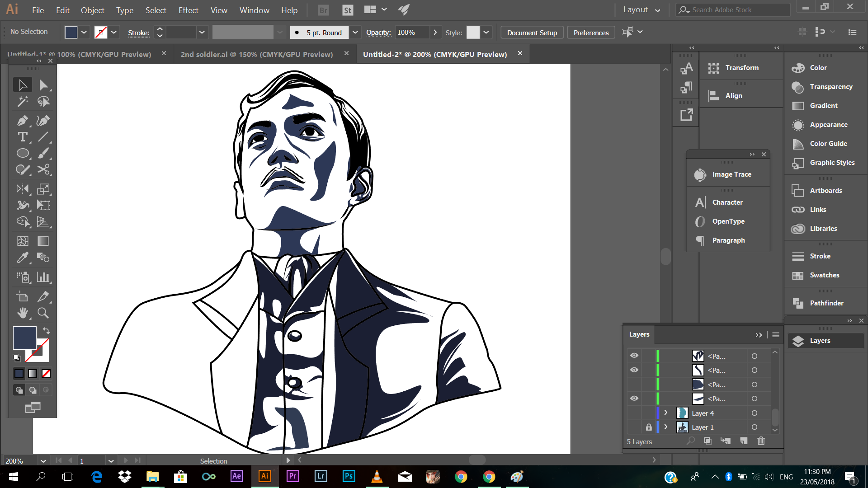Open the fill color dropdown
Image resolution: width=868 pixels, height=488 pixels.
click(84, 32)
